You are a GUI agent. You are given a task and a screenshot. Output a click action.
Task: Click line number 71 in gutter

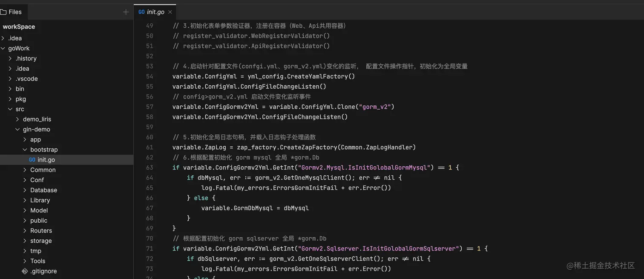click(x=149, y=249)
